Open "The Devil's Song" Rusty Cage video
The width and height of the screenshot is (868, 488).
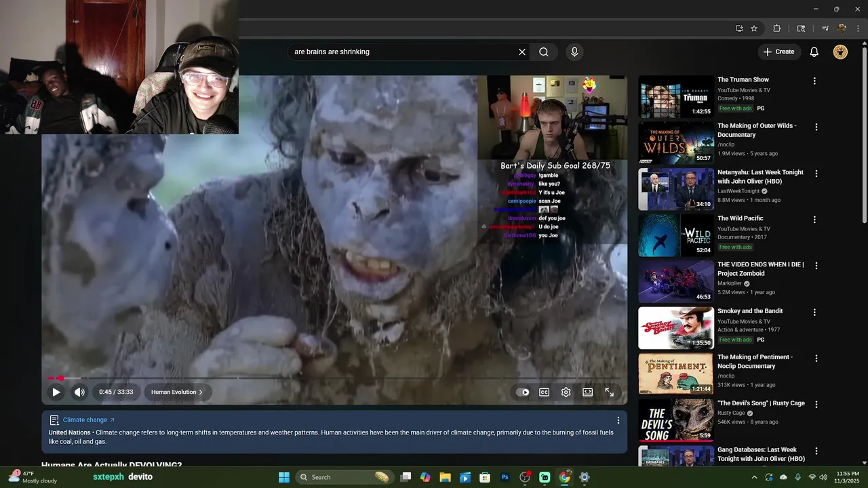tap(676, 420)
